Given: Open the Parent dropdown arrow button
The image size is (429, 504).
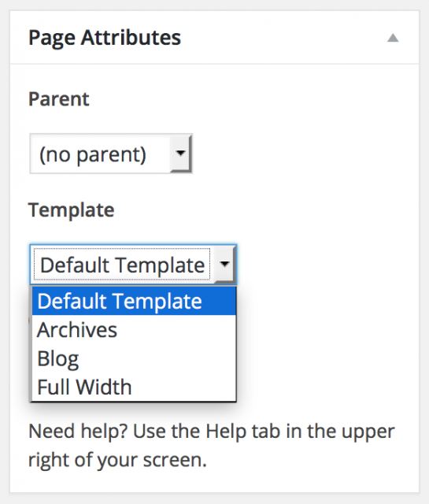Looking at the screenshot, I should (180, 154).
